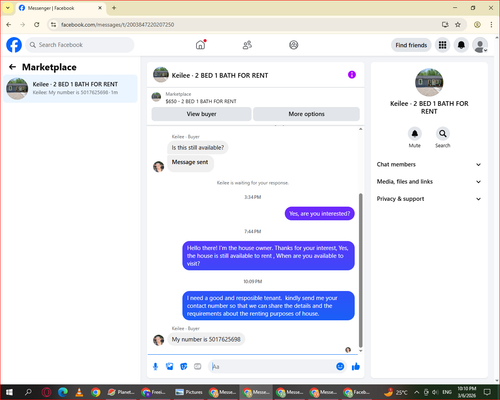
Task: Open the Windows Start menu
Action: (x=9, y=392)
